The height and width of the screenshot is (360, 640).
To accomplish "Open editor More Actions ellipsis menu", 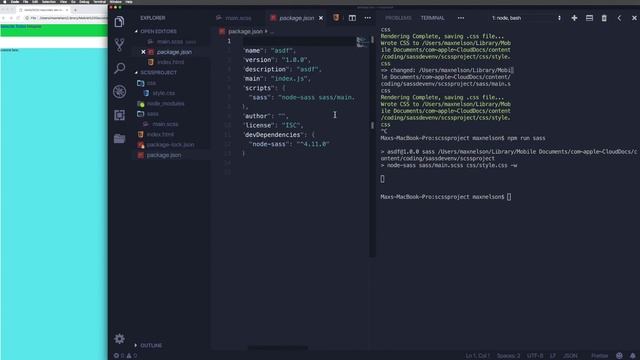I will click(368, 18).
